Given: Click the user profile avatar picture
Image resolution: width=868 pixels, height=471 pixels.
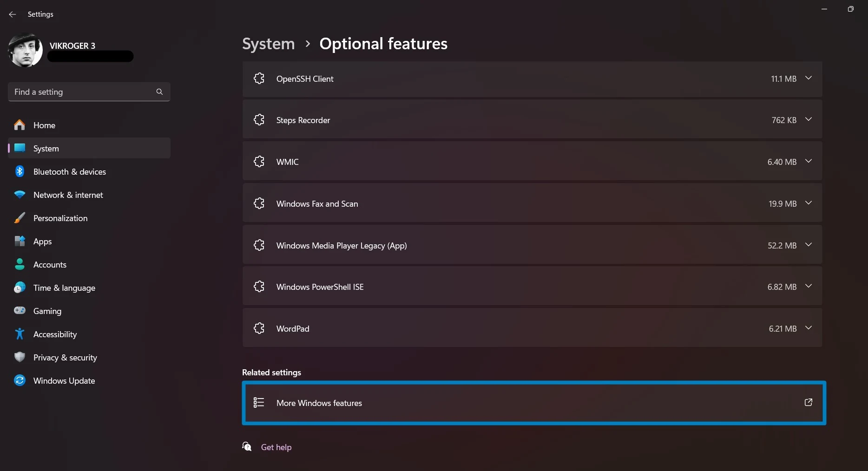Looking at the screenshot, I should [25, 50].
